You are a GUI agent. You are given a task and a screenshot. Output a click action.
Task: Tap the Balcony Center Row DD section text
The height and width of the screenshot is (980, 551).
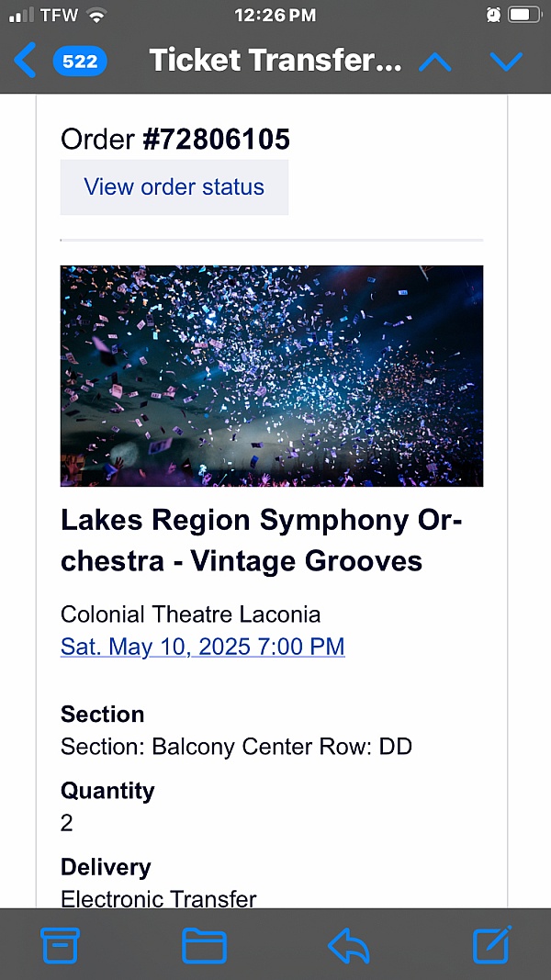(x=236, y=747)
